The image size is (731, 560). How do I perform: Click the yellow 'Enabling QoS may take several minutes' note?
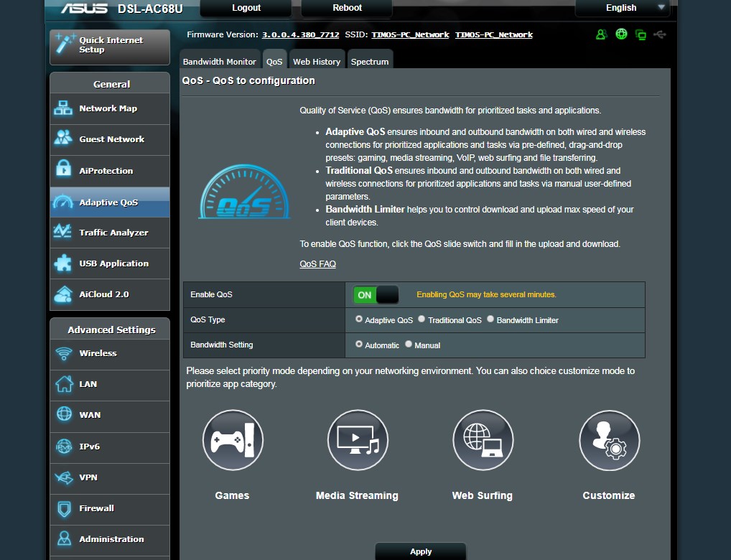coord(486,294)
